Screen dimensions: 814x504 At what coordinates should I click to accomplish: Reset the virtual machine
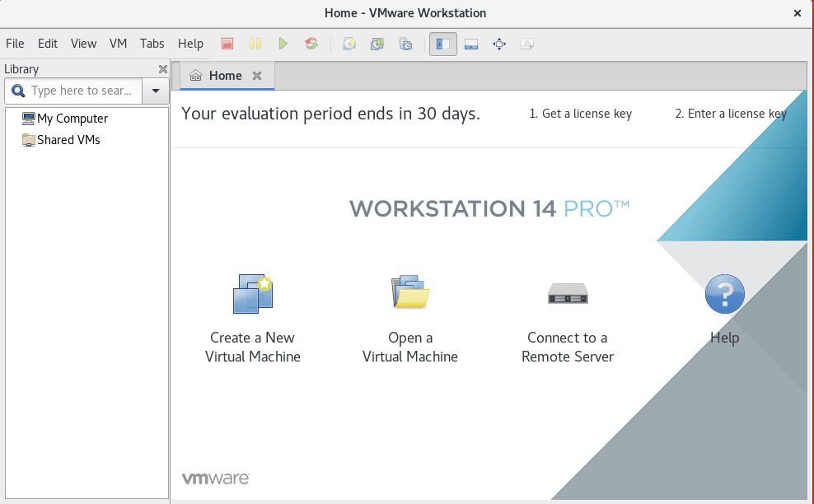[x=311, y=44]
